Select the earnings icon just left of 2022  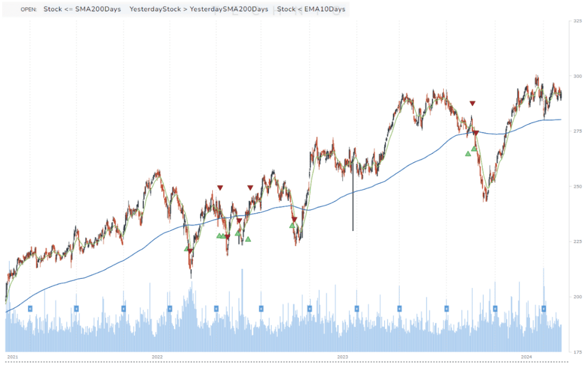pos(123,307)
